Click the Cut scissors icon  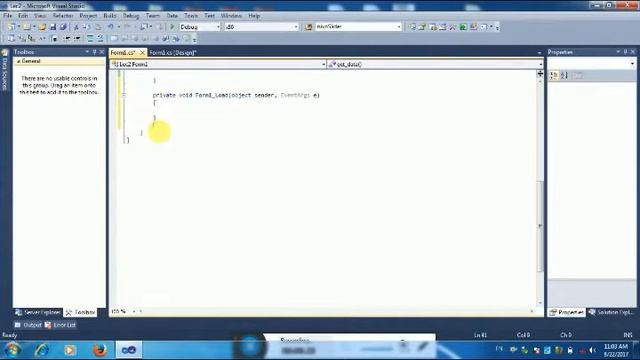[x=76, y=27]
